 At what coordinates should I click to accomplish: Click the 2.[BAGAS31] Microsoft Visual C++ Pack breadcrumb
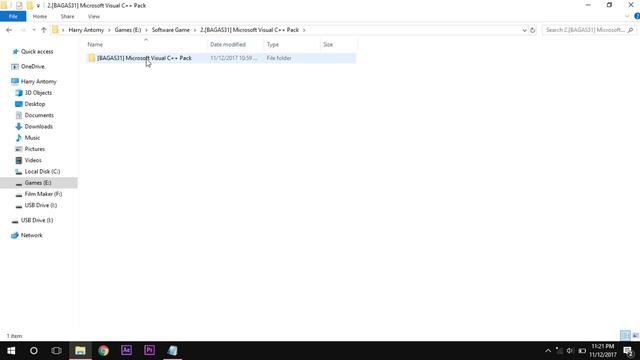point(249,30)
